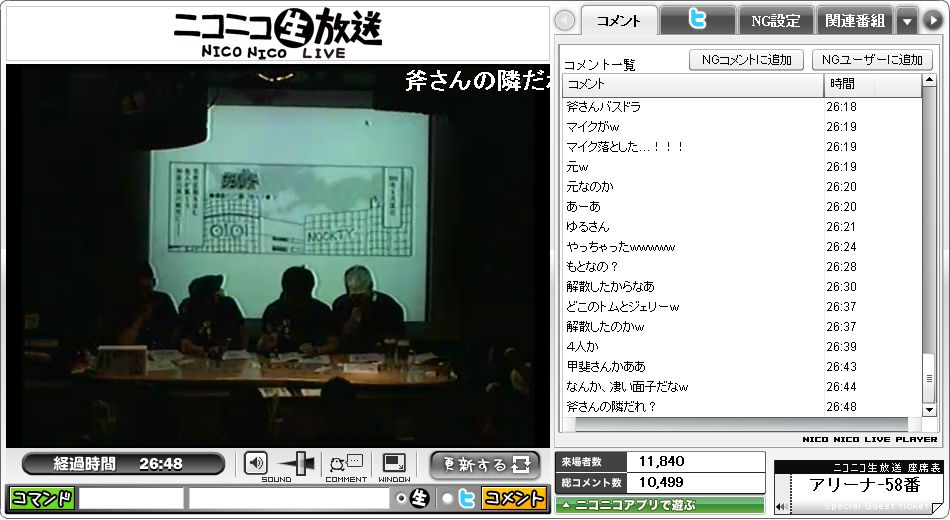Click the green コマンド button
The height and width of the screenshot is (520, 950).
42,498
